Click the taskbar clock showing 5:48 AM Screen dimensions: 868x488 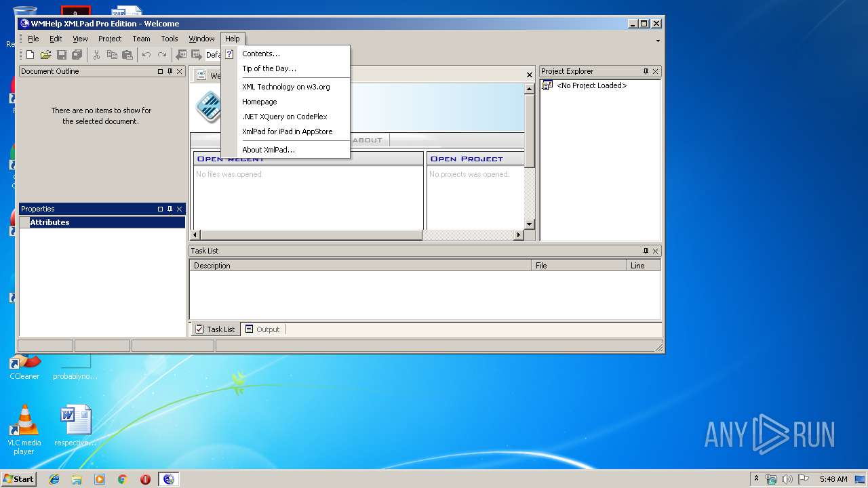(833, 479)
